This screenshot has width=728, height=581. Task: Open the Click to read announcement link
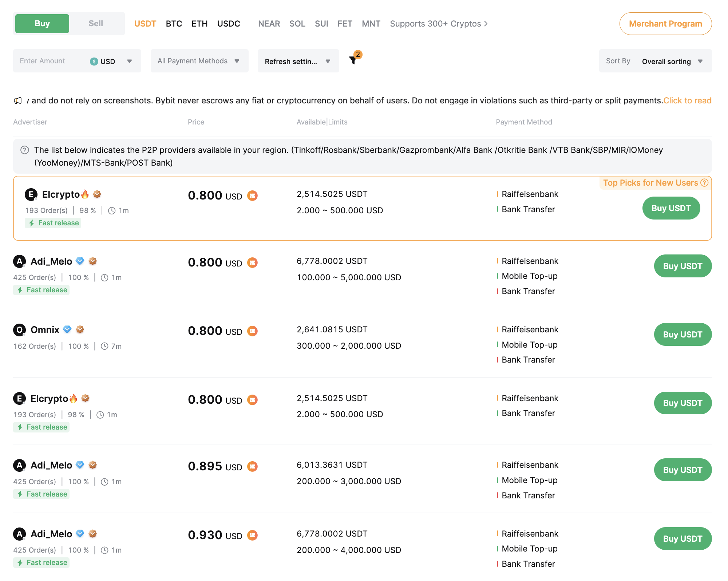(687, 100)
